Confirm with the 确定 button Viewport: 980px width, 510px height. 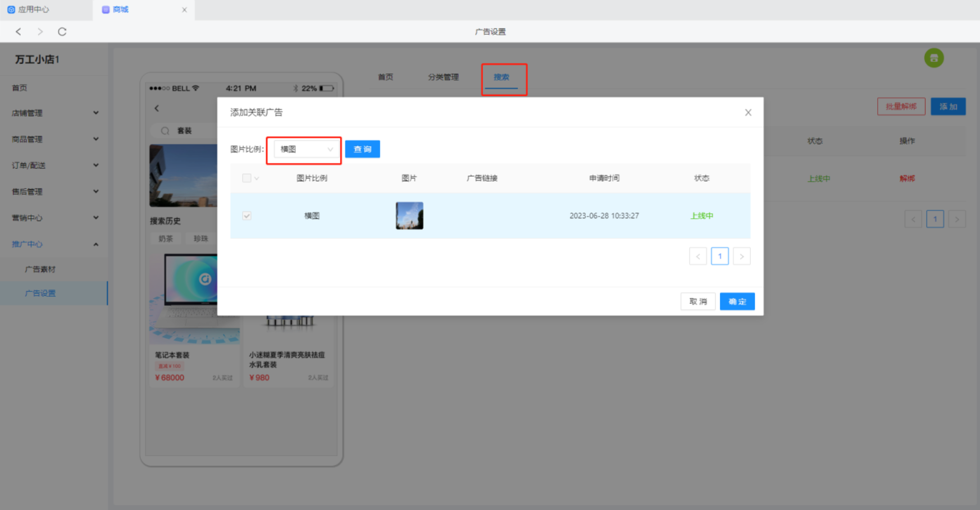click(737, 302)
